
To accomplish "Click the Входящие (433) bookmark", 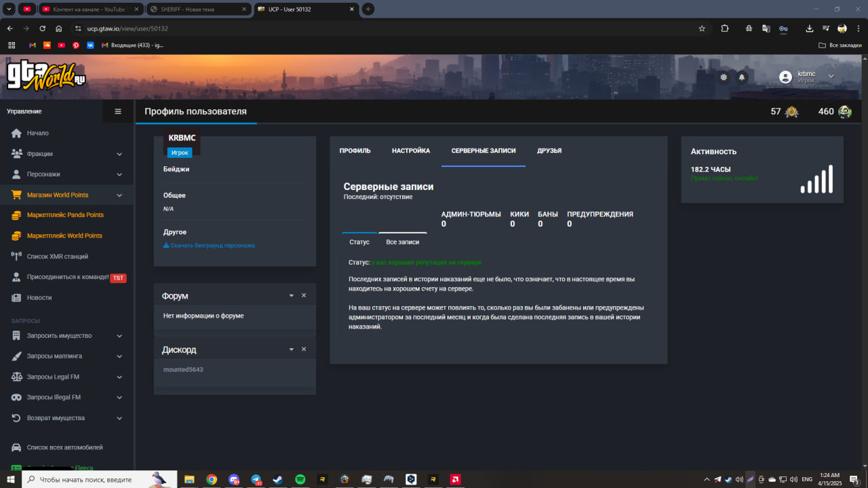I will [133, 45].
